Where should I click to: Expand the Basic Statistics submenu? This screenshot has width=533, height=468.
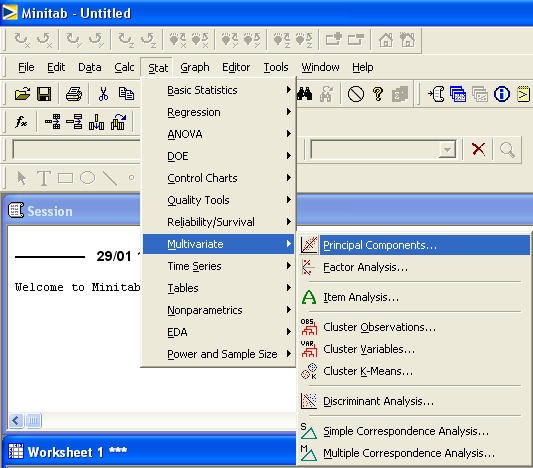(218, 90)
